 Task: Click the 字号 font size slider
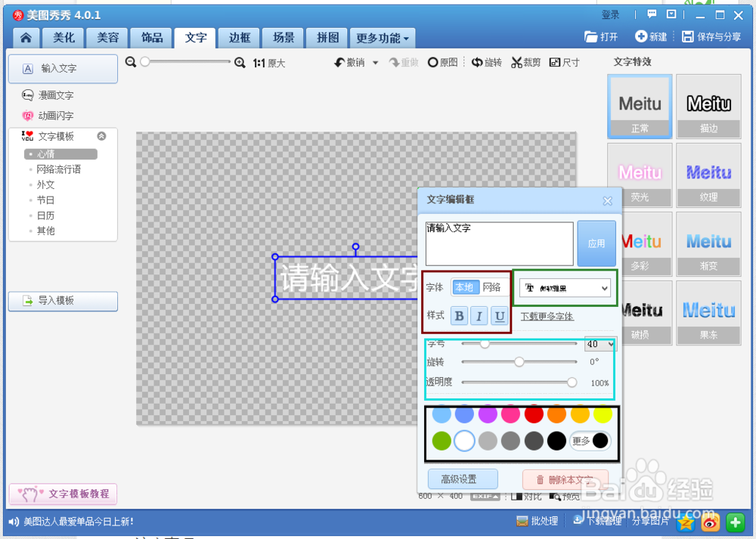click(519, 344)
